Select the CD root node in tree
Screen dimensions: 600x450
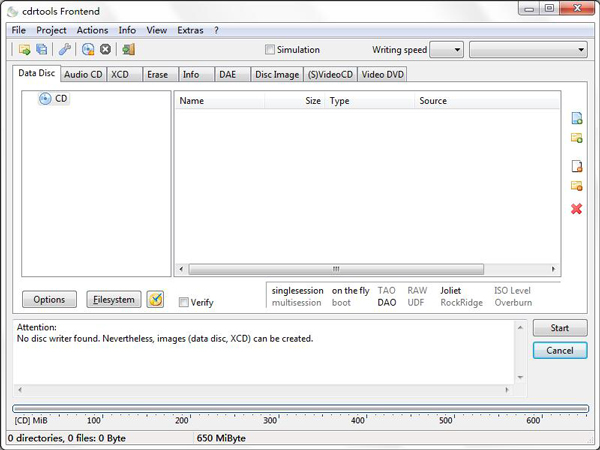click(x=54, y=99)
